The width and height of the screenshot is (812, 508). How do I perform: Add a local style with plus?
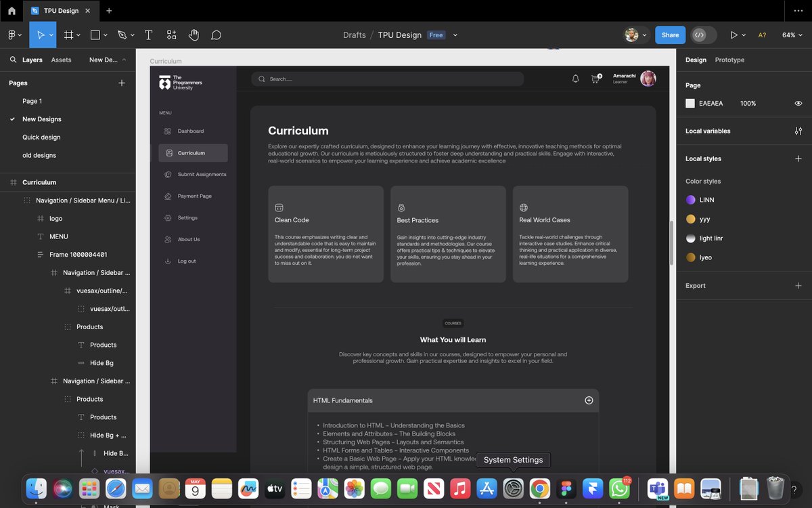tap(798, 158)
